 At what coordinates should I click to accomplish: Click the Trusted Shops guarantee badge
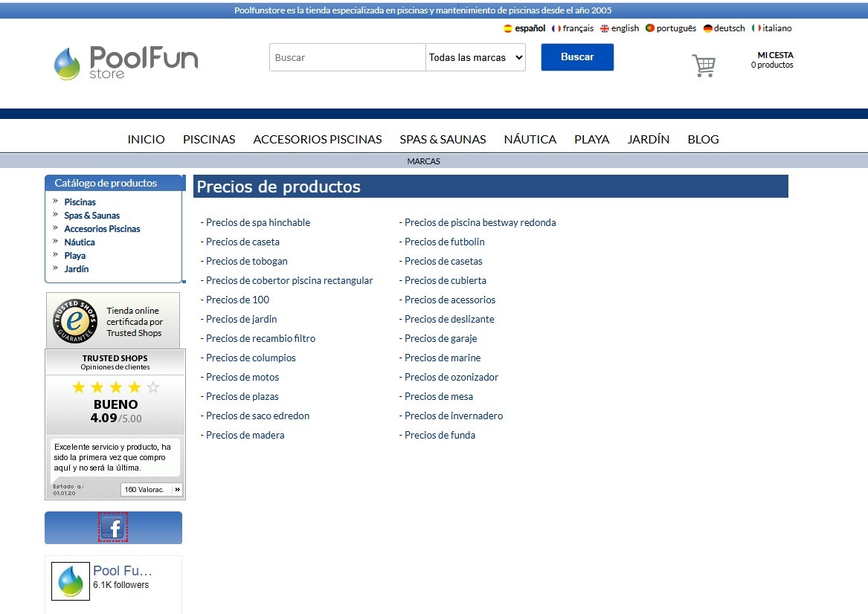pyautogui.click(x=75, y=321)
